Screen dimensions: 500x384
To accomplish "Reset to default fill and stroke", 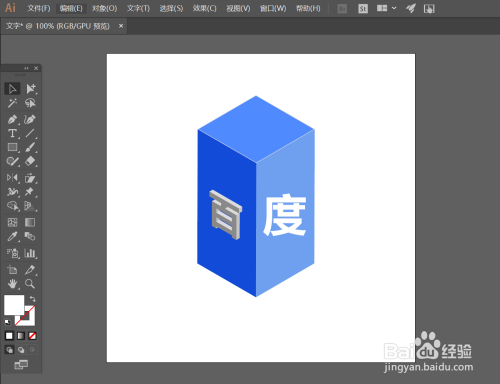I will [x=7, y=322].
